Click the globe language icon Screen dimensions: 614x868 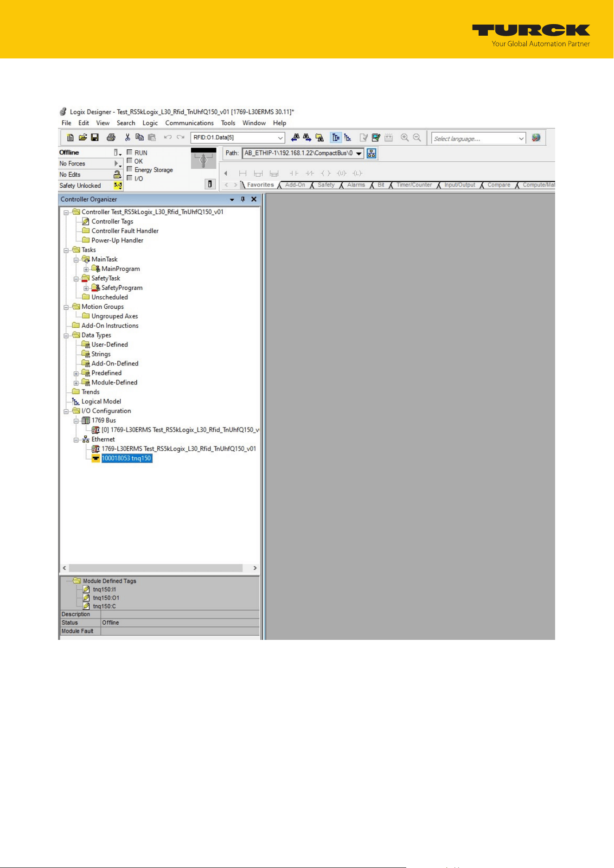coord(536,138)
